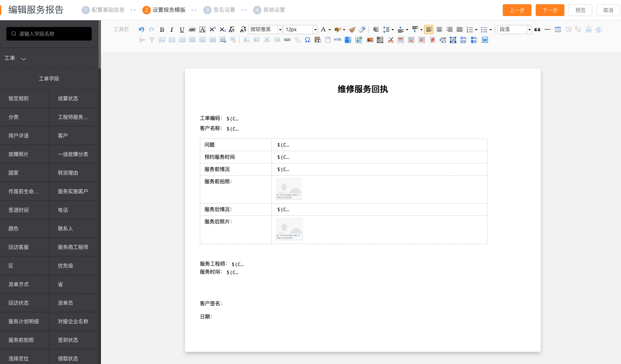Viewport: 621px width, 364px height.
Task: Click the undo arrow icon
Action: 142,30
